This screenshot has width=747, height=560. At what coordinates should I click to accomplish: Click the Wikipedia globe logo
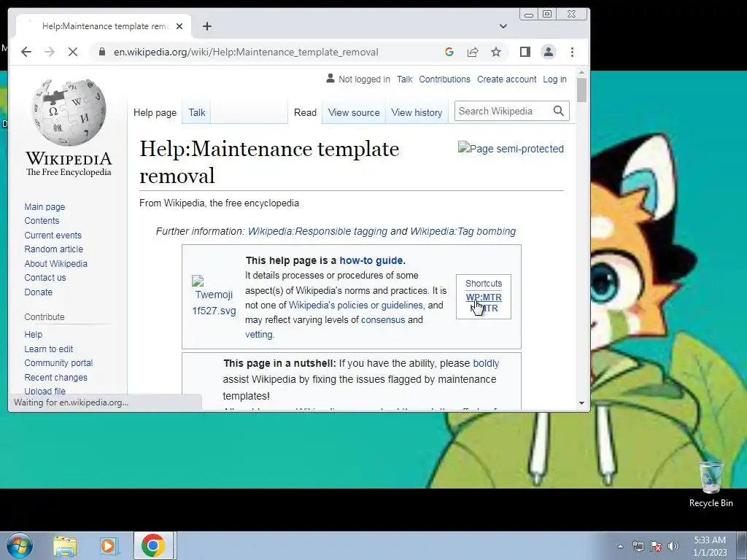69,113
